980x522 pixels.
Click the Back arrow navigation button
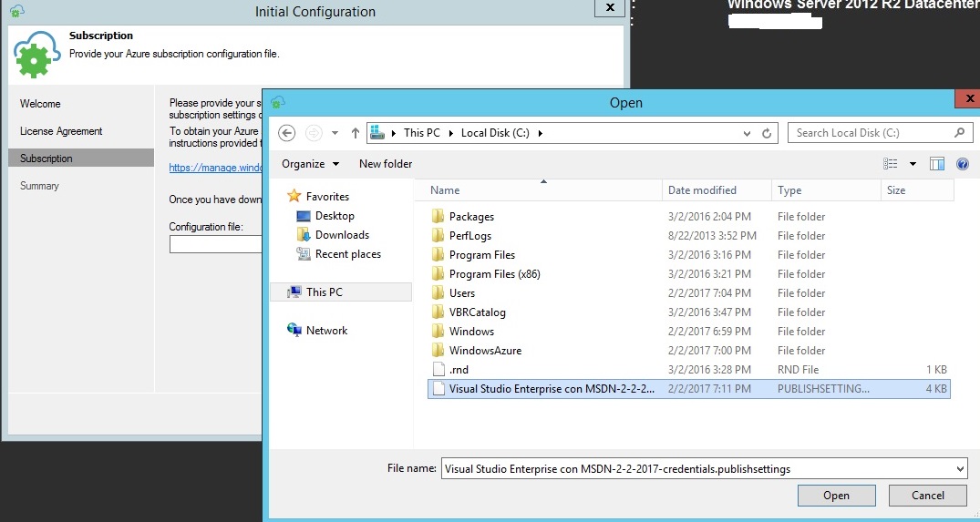click(x=287, y=133)
